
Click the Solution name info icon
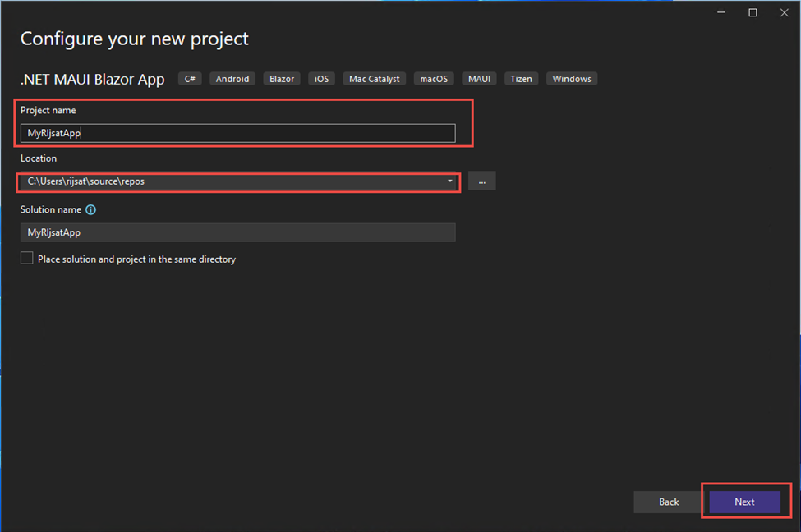tap(90, 209)
